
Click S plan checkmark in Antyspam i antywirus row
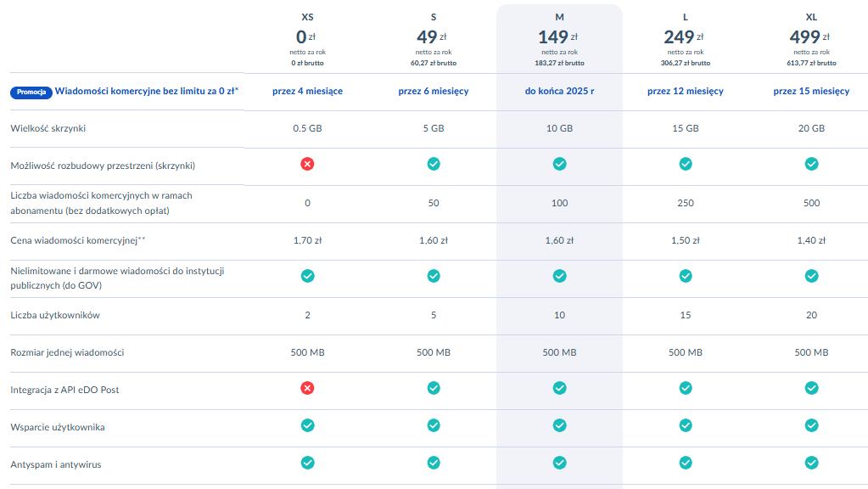point(433,463)
